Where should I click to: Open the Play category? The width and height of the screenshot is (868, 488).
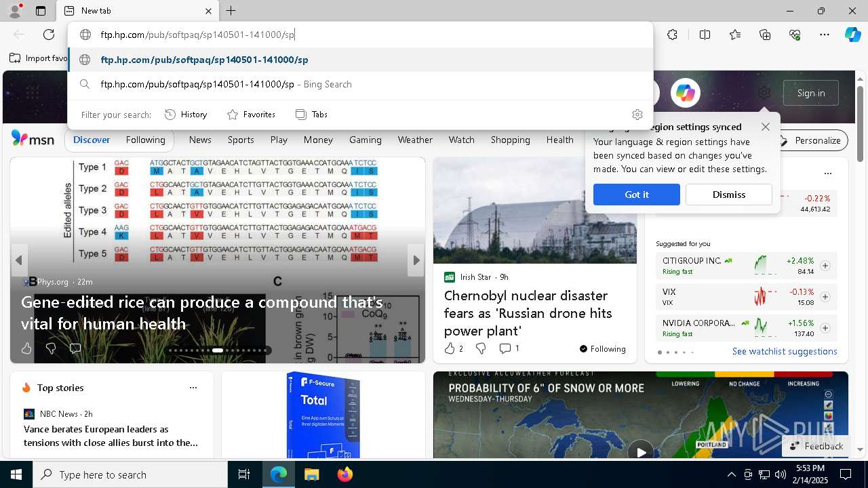click(279, 140)
